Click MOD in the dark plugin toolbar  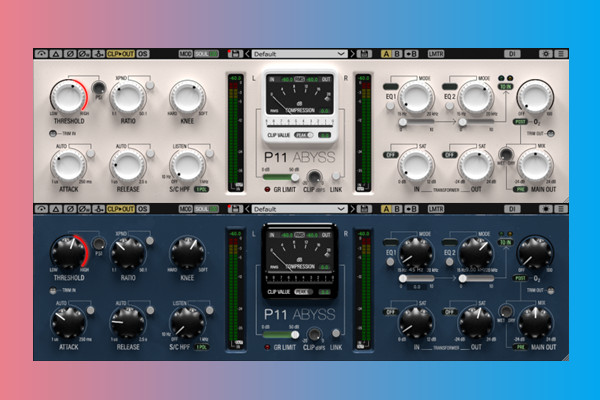pos(186,209)
